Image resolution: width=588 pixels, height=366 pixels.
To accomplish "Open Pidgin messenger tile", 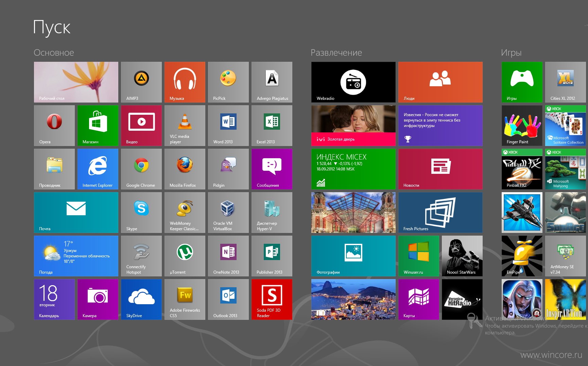I will tap(228, 169).
